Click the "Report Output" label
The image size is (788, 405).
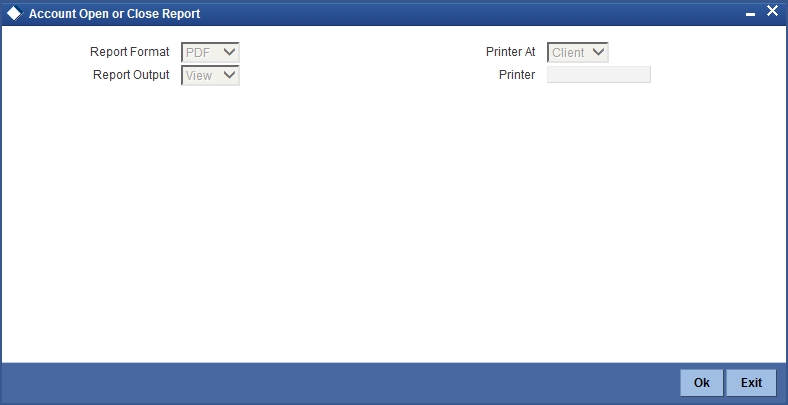(x=131, y=75)
